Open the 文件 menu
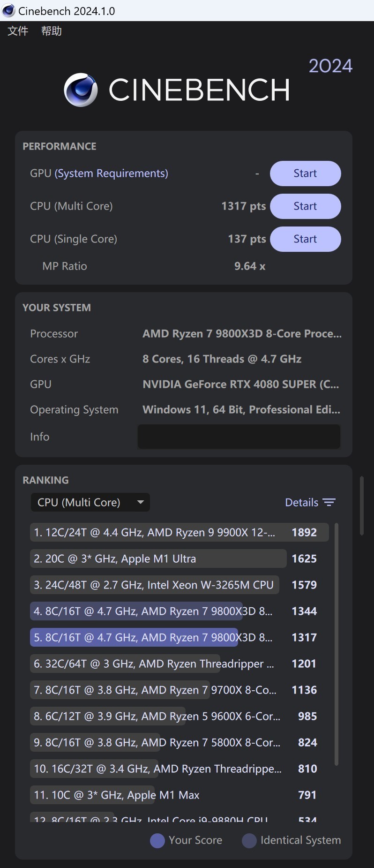 click(x=17, y=31)
